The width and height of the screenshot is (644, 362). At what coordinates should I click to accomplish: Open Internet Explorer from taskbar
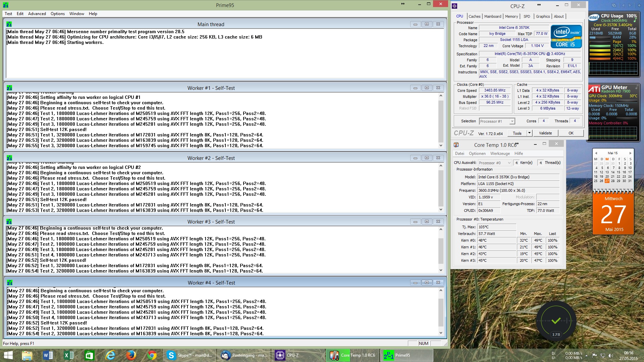pos(110,355)
